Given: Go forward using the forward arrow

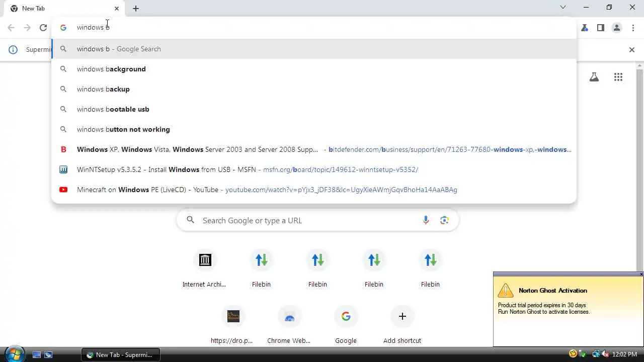Looking at the screenshot, I should (27, 28).
